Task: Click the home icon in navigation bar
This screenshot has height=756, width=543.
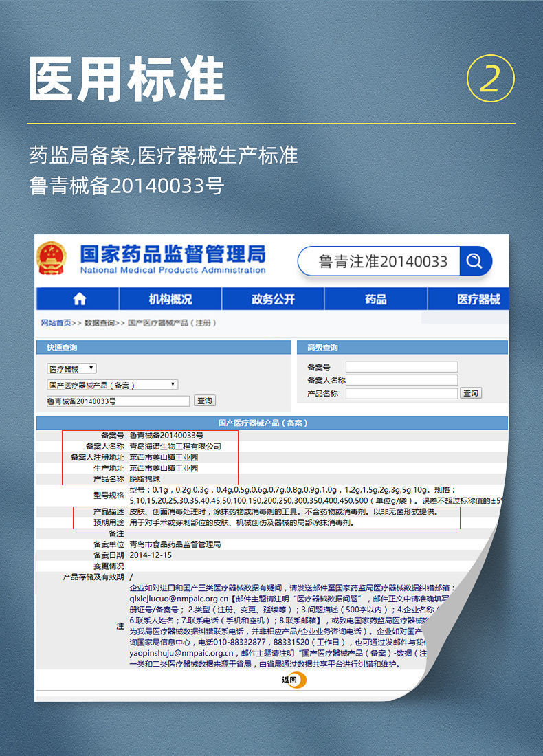Action: [x=80, y=299]
